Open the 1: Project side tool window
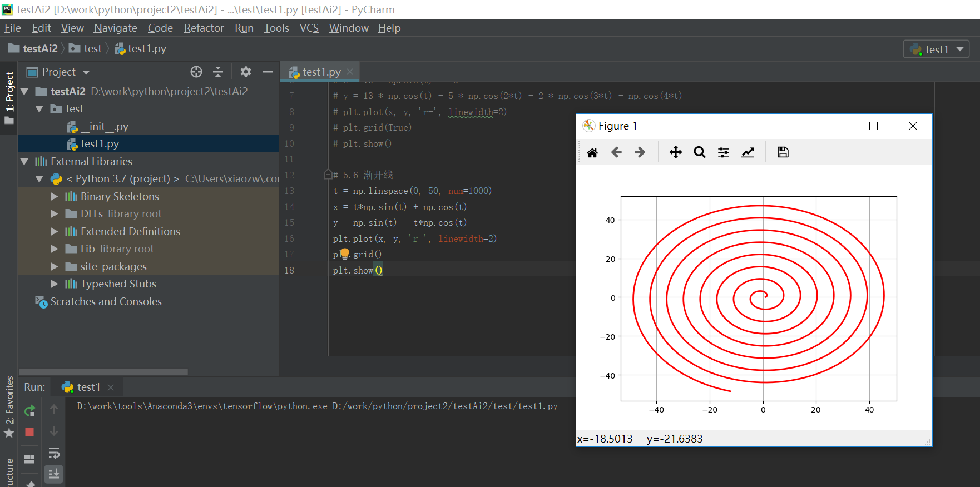 click(9, 98)
